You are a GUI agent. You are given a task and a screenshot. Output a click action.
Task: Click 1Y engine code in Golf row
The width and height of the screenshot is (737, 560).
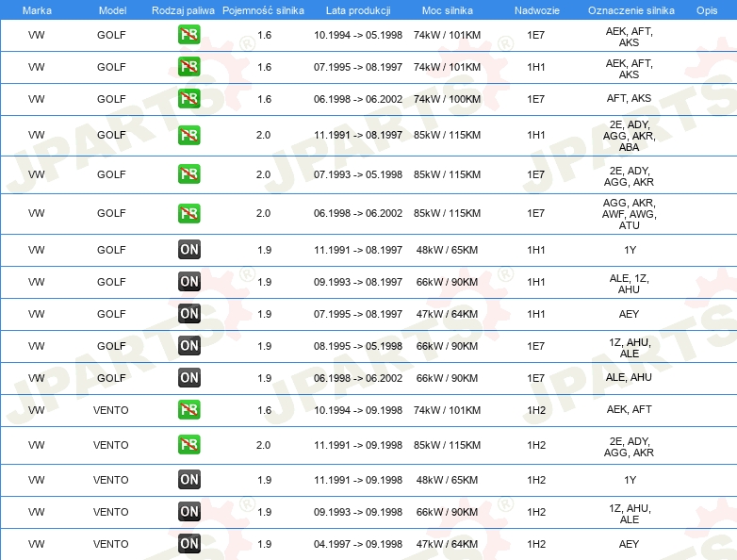click(x=630, y=250)
